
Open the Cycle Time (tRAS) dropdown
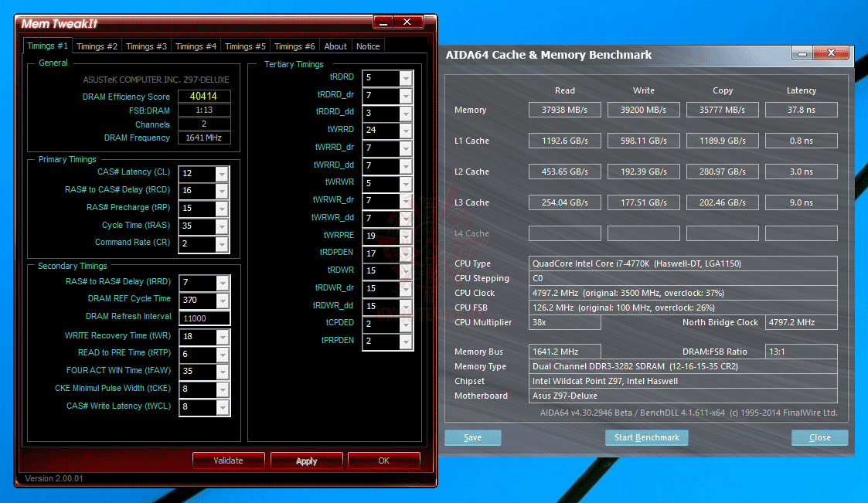pos(222,226)
